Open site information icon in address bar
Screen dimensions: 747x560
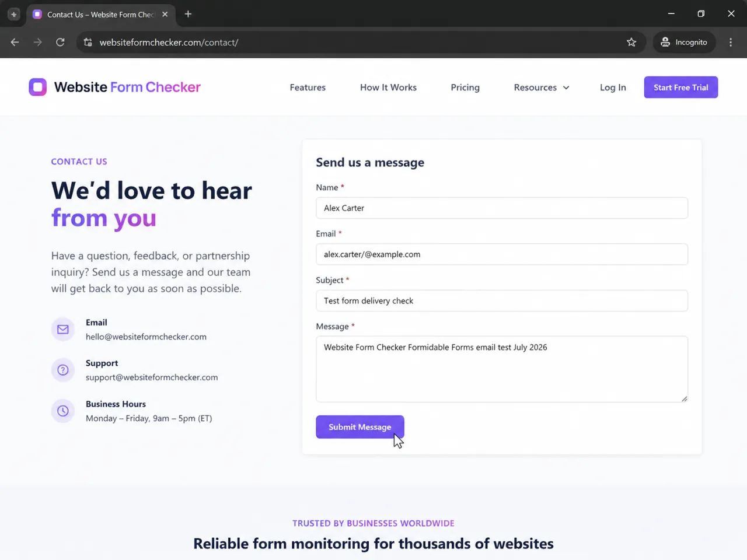[x=88, y=42]
